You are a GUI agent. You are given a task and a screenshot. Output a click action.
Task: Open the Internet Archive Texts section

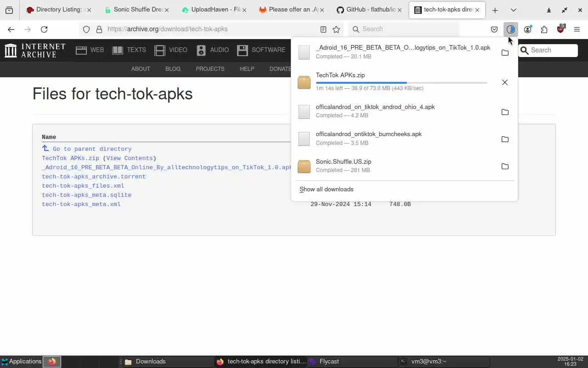pyautogui.click(x=129, y=50)
